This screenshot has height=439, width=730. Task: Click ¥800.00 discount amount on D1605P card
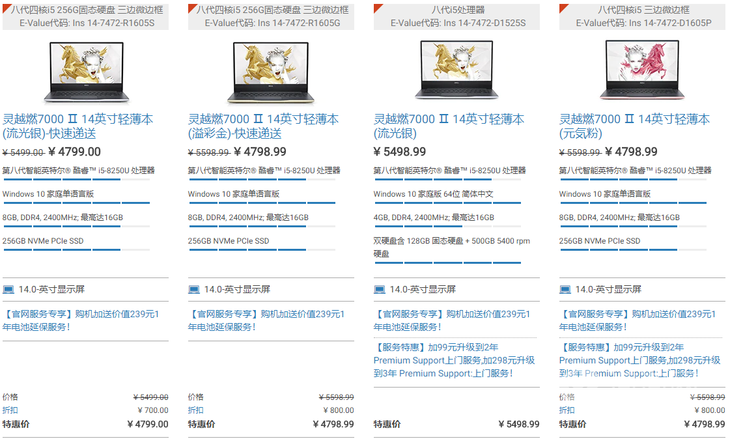tap(710, 410)
